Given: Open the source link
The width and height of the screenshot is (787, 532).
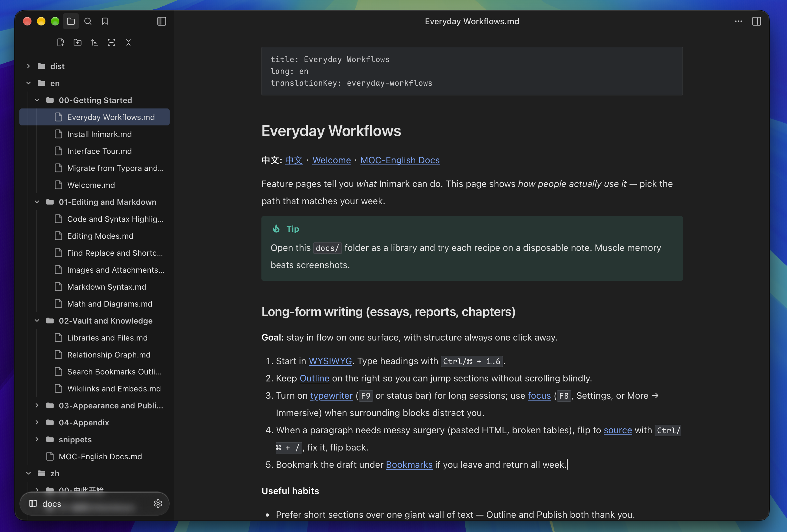Looking at the screenshot, I should 618,430.
